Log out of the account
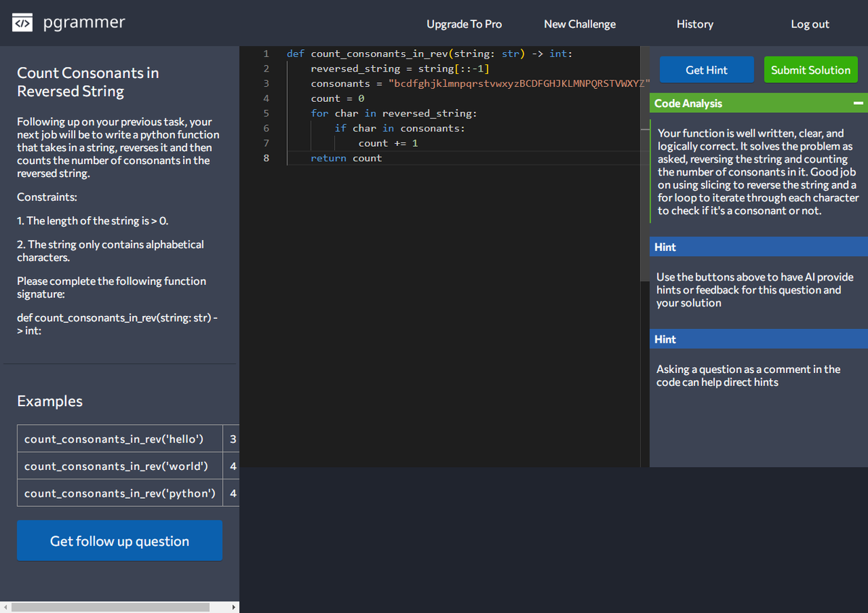868x613 pixels. point(810,24)
